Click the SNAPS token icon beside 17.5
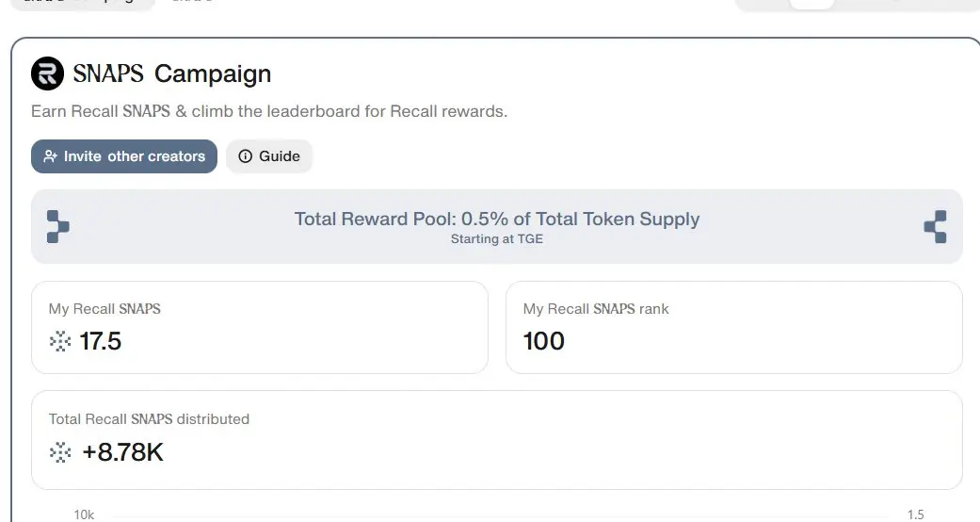This screenshot has height=522, width=980. (x=60, y=341)
